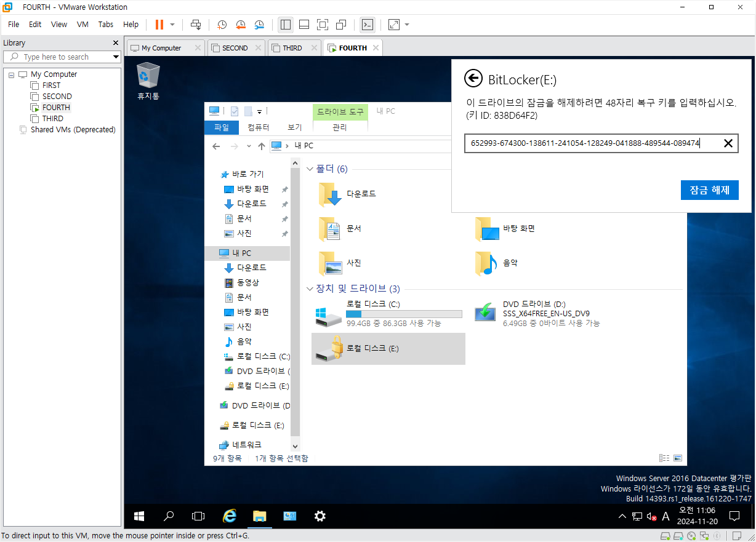This screenshot has height=542, width=756.
Task: Switch to the SECOND tab
Action: click(235, 48)
